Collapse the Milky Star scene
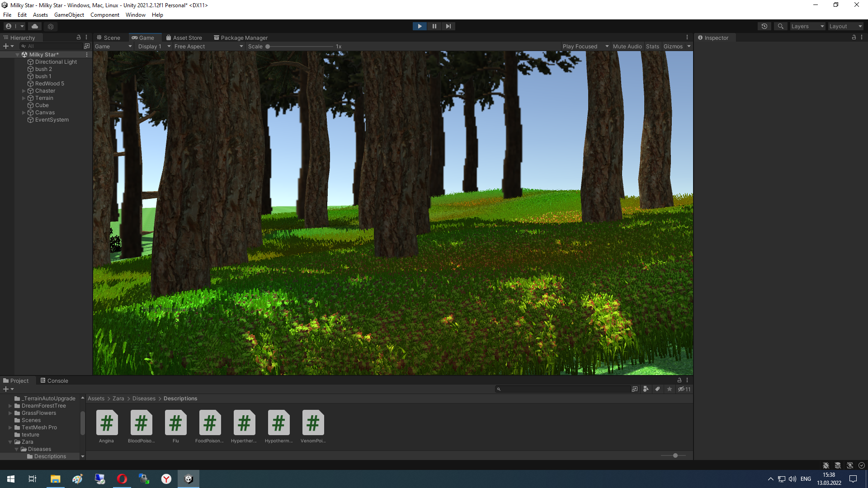The width and height of the screenshot is (868, 488). pos(18,55)
